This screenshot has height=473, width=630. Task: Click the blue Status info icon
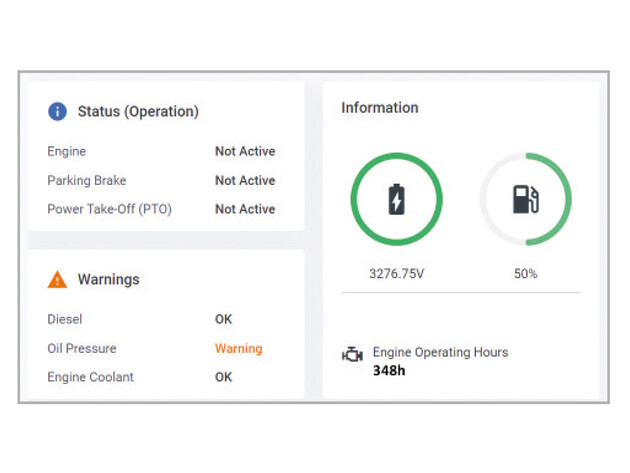click(x=57, y=111)
